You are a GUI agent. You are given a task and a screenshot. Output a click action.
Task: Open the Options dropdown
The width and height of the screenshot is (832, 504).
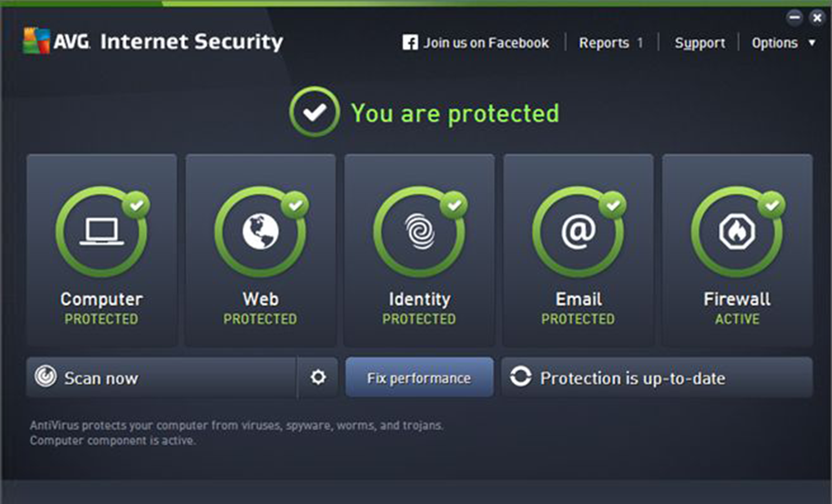coord(776,42)
